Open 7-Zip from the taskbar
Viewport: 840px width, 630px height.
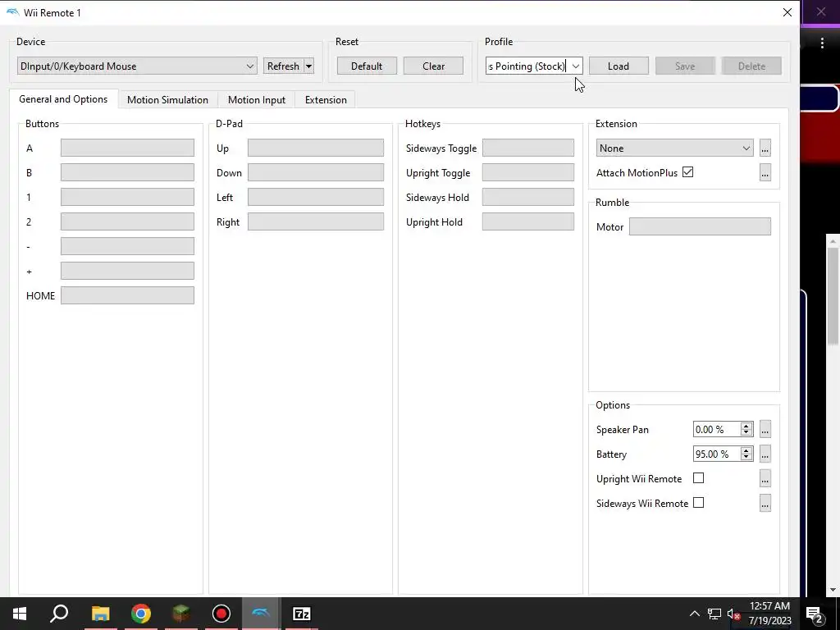pyautogui.click(x=302, y=614)
